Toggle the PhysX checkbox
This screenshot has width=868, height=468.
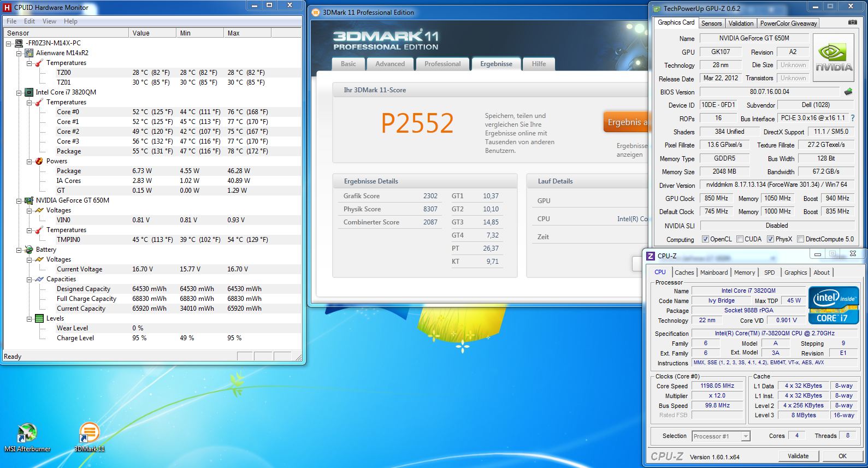pyautogui.click(x=770, y=239)
